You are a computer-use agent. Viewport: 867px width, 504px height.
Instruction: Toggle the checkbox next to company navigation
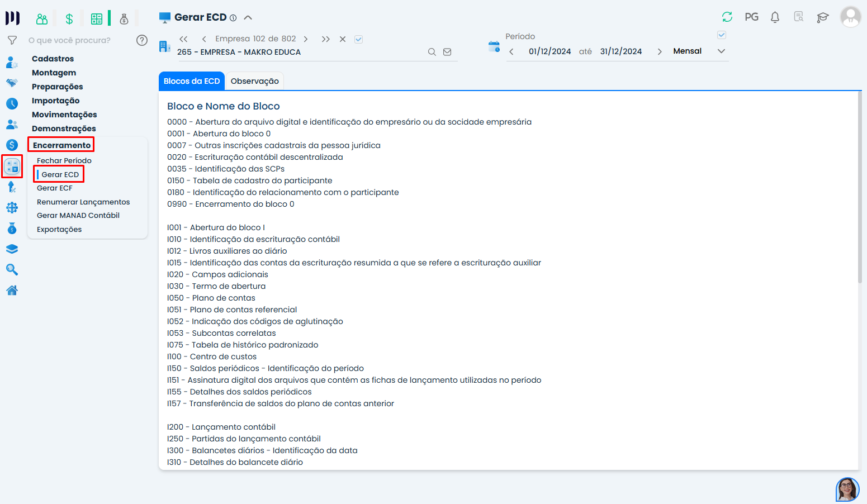[358, 39]
